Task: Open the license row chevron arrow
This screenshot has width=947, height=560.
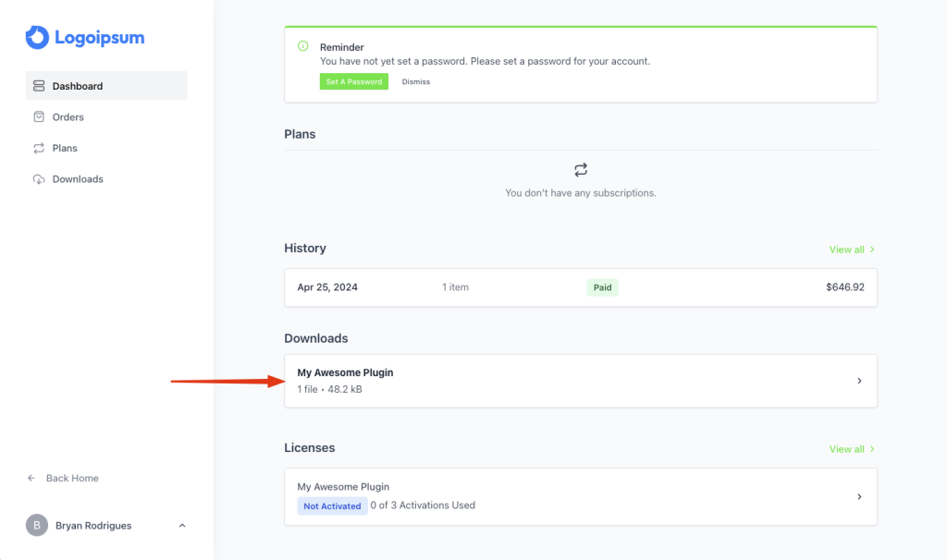Action: pyautogui.click(x=859, y=496)
